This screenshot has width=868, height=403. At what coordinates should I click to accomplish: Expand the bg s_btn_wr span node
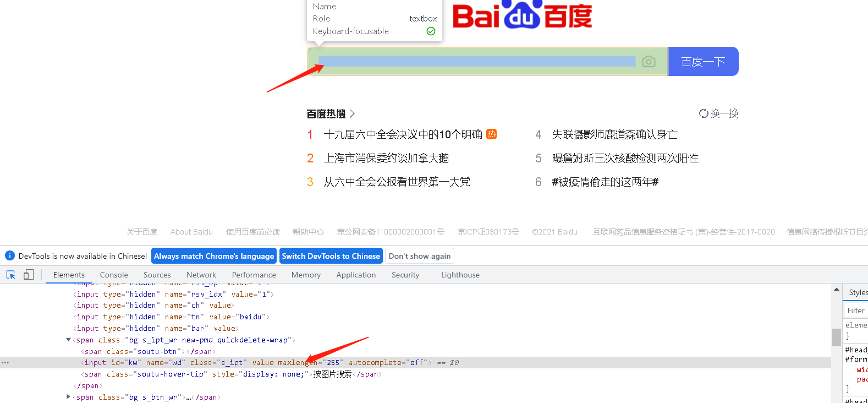[68, 397]
